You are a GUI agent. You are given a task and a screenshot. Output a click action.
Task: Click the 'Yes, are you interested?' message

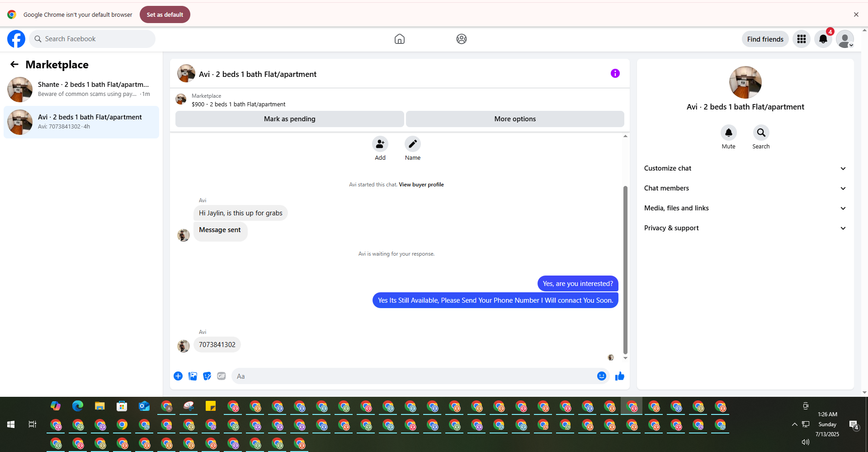click(578, 284)
